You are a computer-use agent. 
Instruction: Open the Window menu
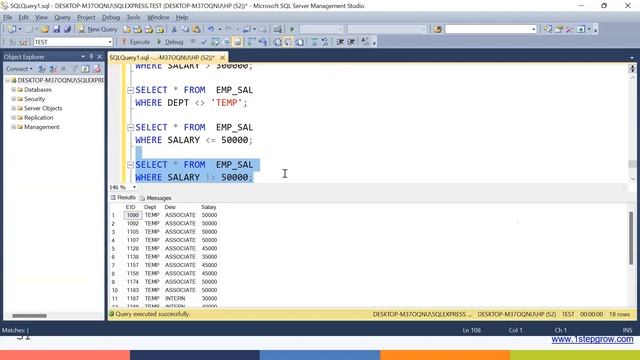(x=158, y=17)
